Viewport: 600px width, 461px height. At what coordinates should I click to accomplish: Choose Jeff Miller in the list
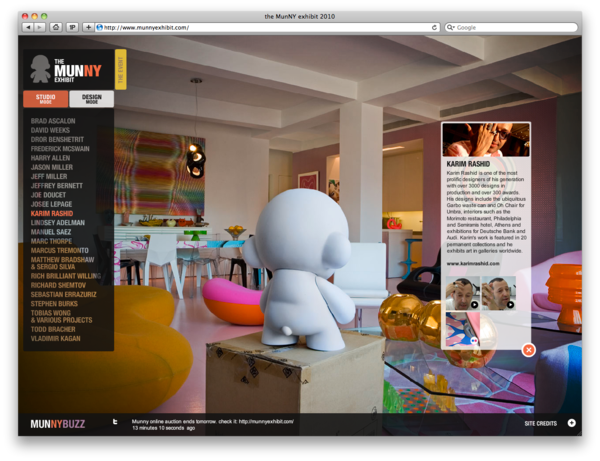click(49, 176)
